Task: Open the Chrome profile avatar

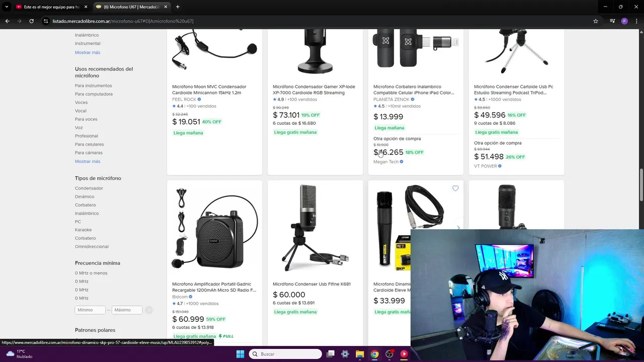Action: tap(624, 21)
